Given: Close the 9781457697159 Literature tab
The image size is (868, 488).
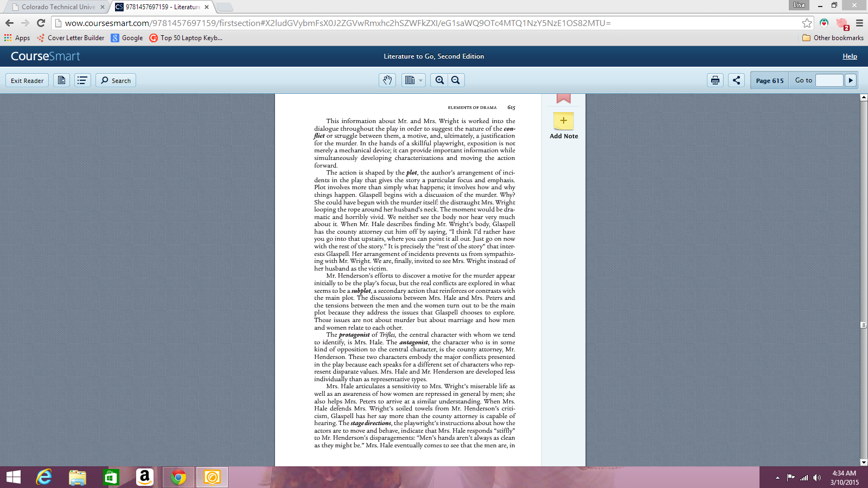Looking at the screenshot, I should (207, 7).
